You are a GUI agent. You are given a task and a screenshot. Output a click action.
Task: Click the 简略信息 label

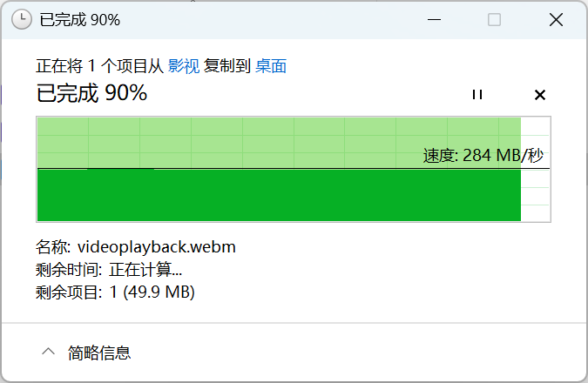pos(99,353)
